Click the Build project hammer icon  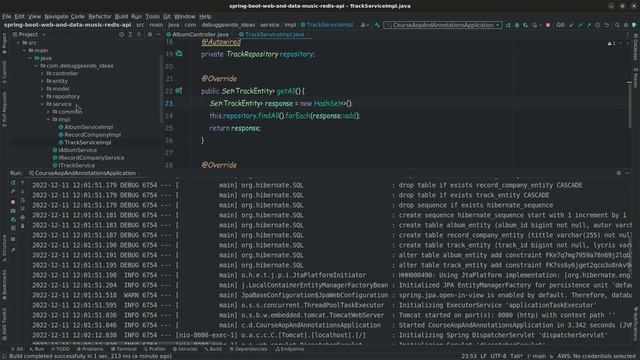377,25
